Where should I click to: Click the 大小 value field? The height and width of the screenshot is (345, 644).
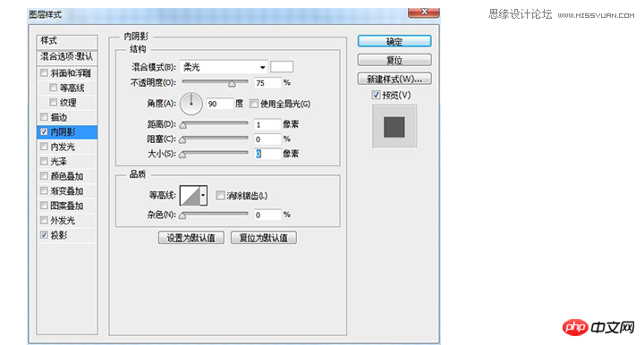click(x=267, y=154)
